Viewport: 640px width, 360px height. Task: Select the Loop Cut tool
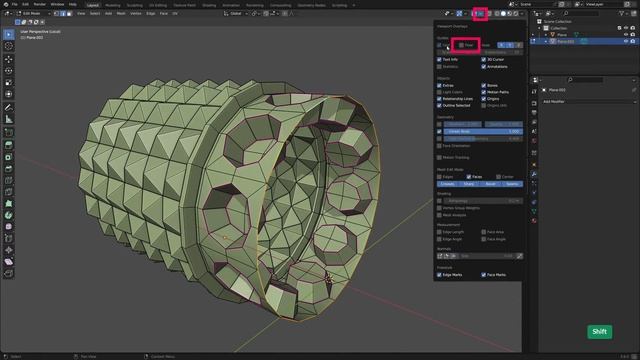pyautogui.click(x=9, y=180)
